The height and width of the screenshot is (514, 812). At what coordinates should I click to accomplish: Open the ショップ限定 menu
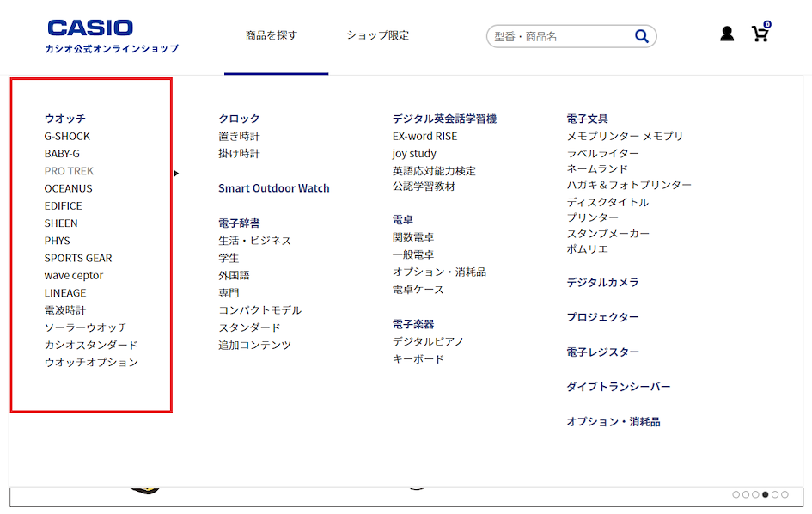coord(378,35)
